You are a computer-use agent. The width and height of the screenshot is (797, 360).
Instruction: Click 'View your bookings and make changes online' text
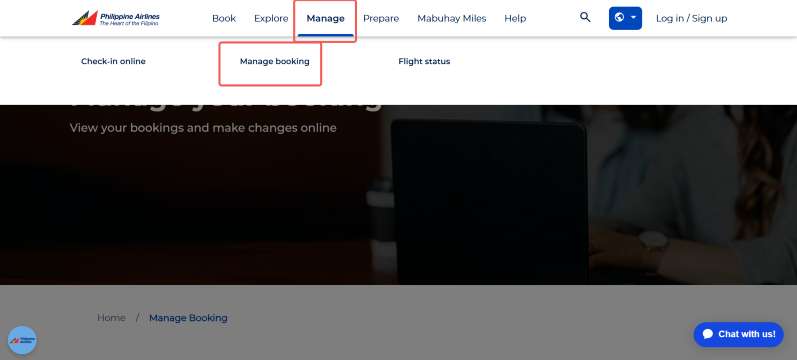pyautogui.click(x=203, y=128)
